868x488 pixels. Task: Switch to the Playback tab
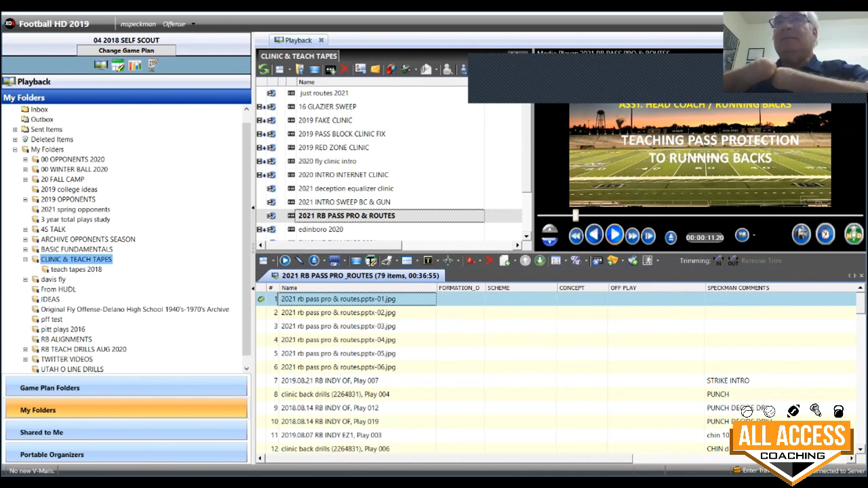297,40
